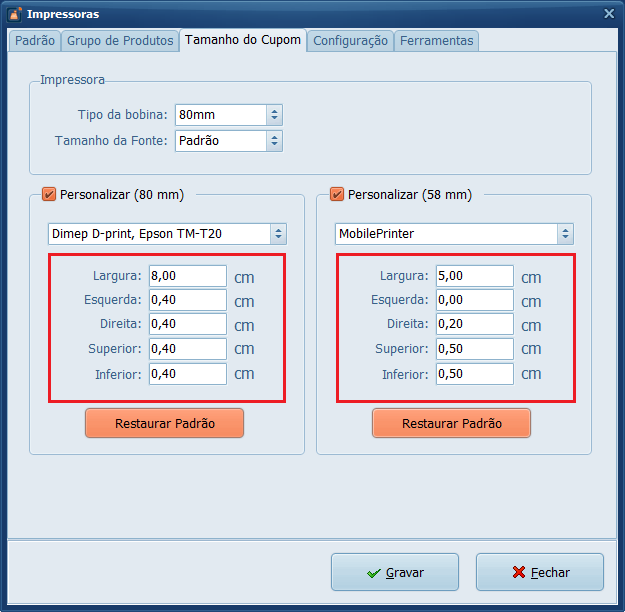Open the Ferramentas tab
This screenshot has height=612, width=625.
436,41
